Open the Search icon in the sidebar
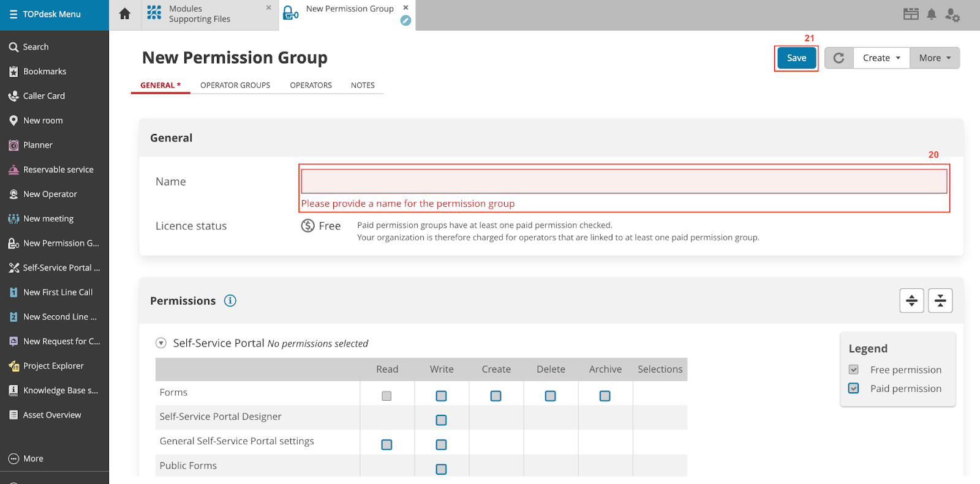Screen dimensions: 980x484 pos(13,47)
